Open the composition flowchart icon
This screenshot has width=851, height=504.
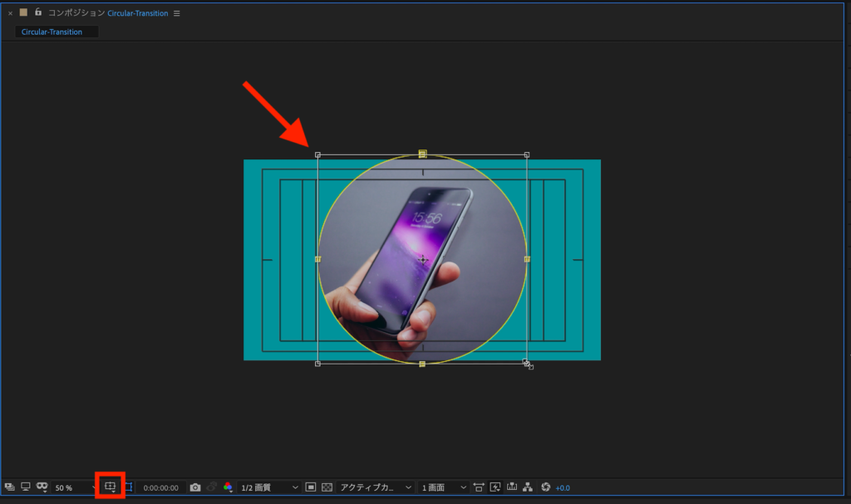[x=528, y=487]
